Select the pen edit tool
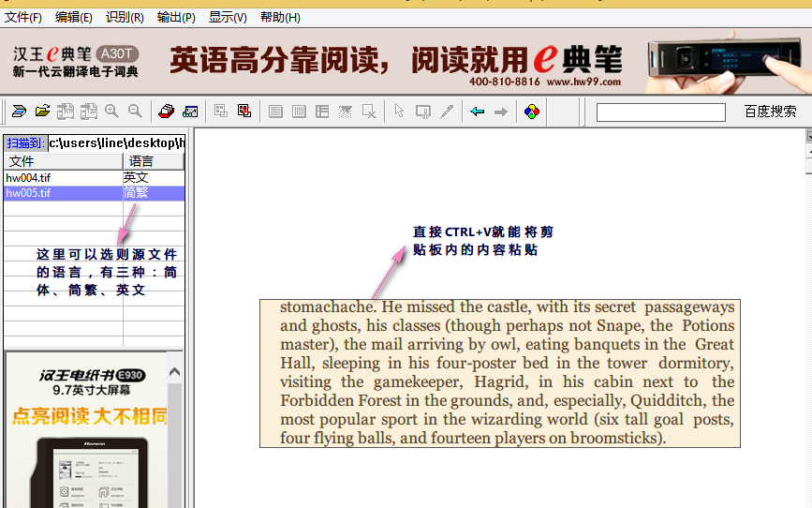The height and width of the screenshot is (508, 812). click(x=447, y=112)
